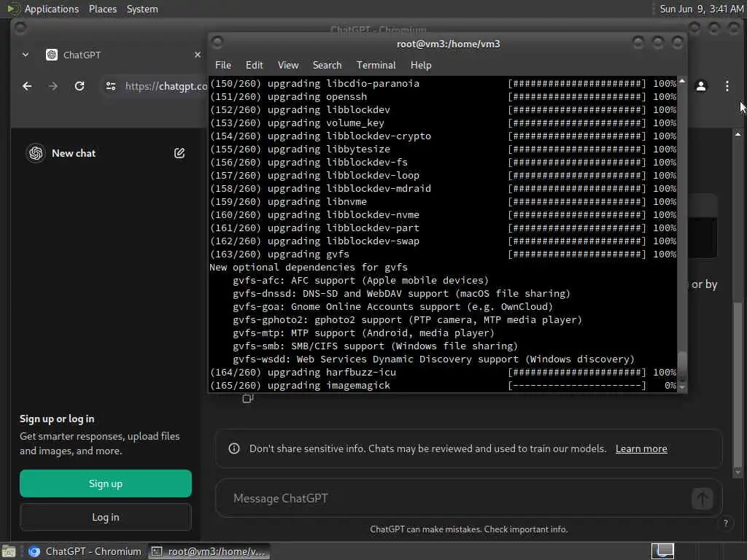Open the Chromium profile icon

701,86
